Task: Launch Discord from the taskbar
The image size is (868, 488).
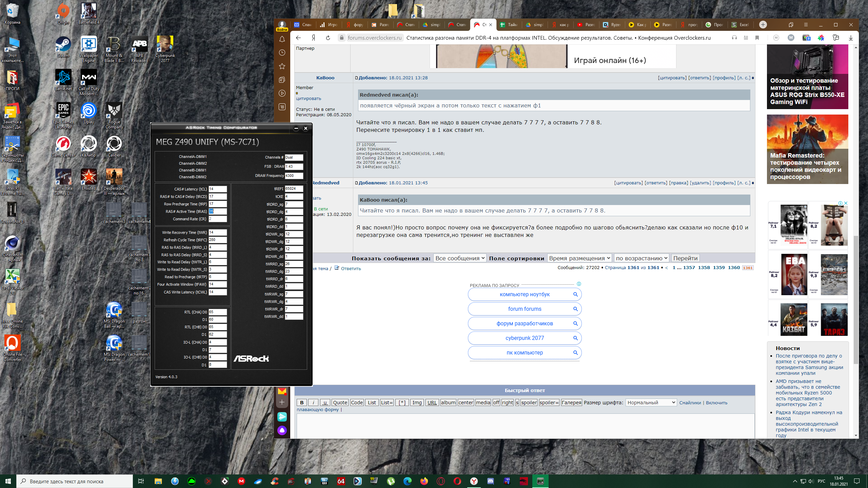Action: point(490,481)
